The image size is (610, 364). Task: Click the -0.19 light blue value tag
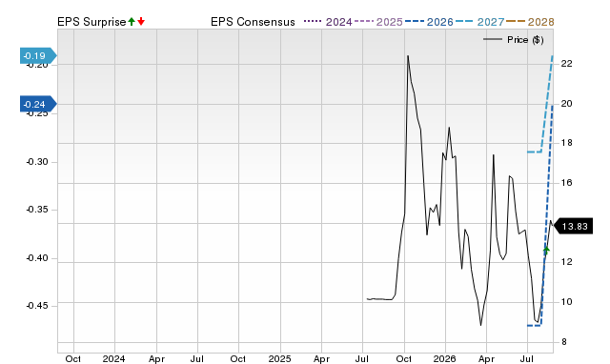point(38,56)
